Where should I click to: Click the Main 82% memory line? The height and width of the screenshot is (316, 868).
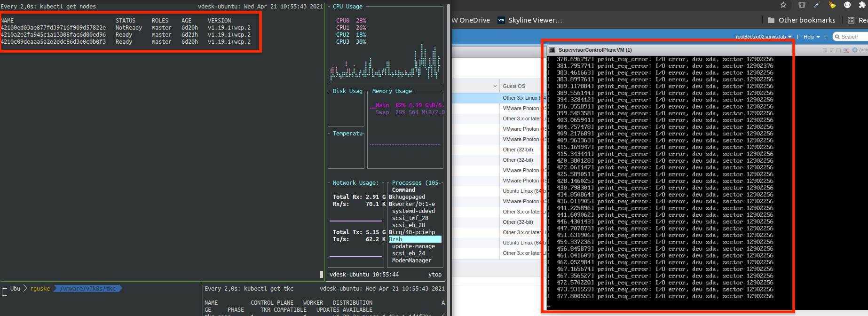tap(409, 105)
